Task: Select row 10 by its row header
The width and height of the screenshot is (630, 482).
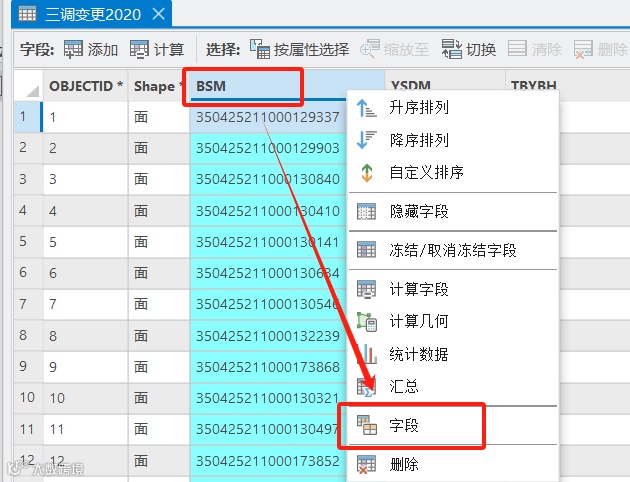Action: pos(28,398)
